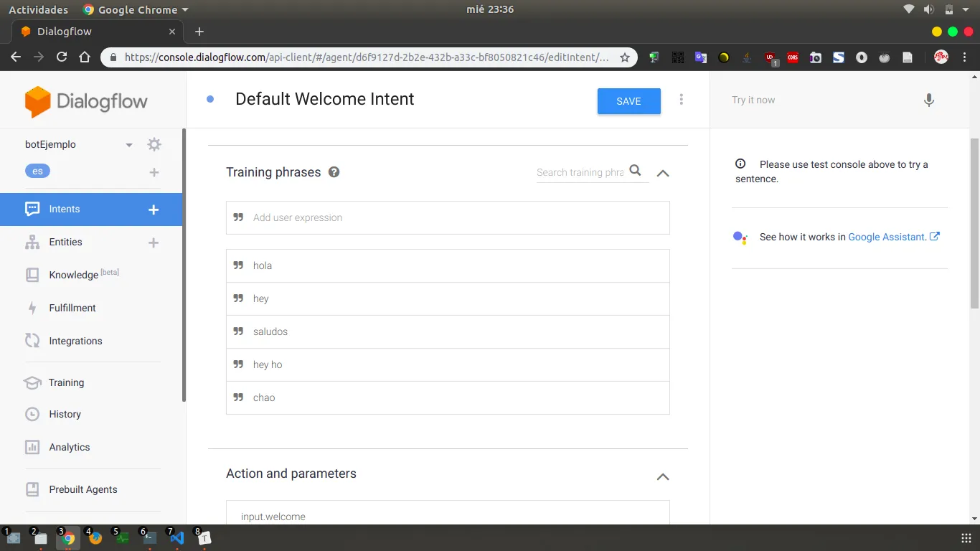Open the Knowledge beta section
This screenshot has width=980, height=551.
72,275
